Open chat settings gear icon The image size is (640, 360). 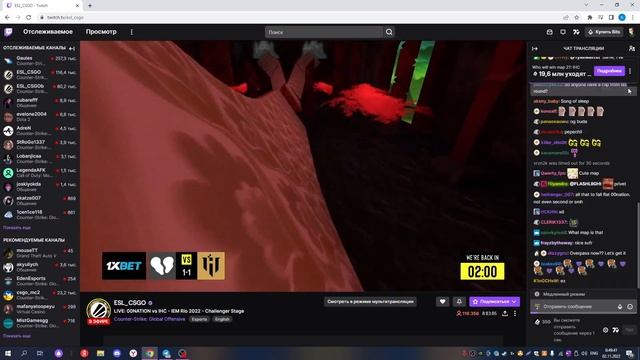point(605,330)
